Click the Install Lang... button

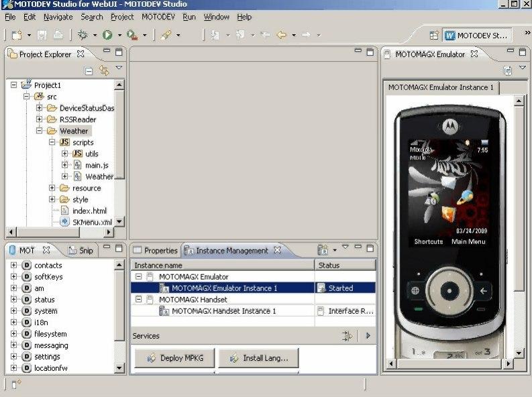click(x=258, y=358)
